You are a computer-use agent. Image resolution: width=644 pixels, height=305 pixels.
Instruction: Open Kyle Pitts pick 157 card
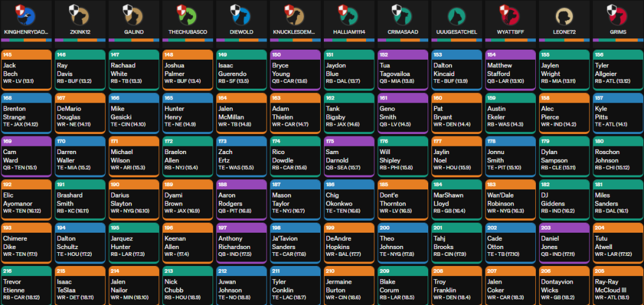(617, 113)
